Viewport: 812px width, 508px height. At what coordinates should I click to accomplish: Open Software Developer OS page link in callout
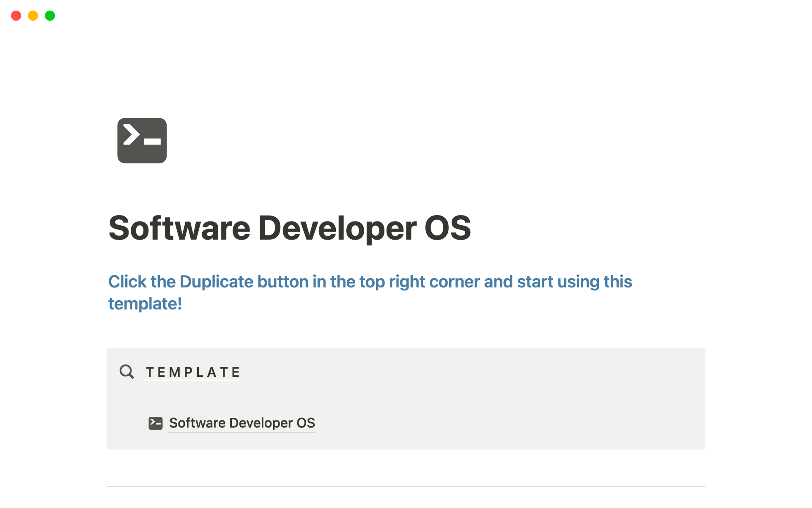coord(242,423)
